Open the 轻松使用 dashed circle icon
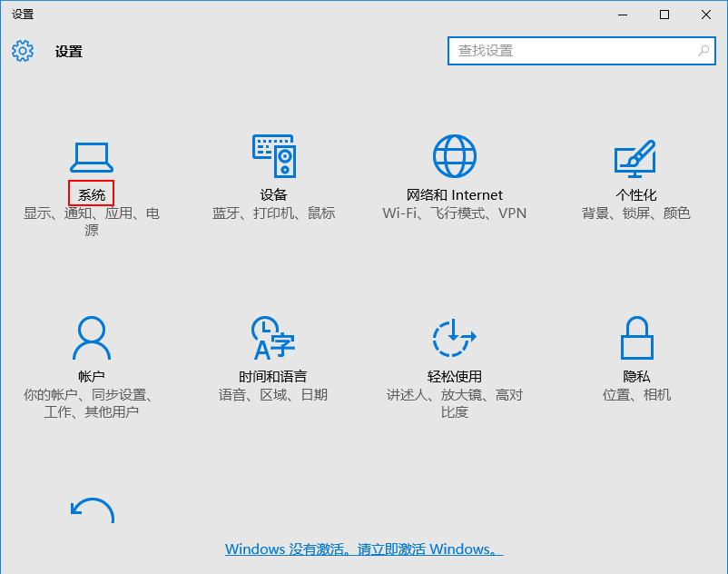Image resolution: width=728 pixels, height=574 pixels. click(455, 338)
